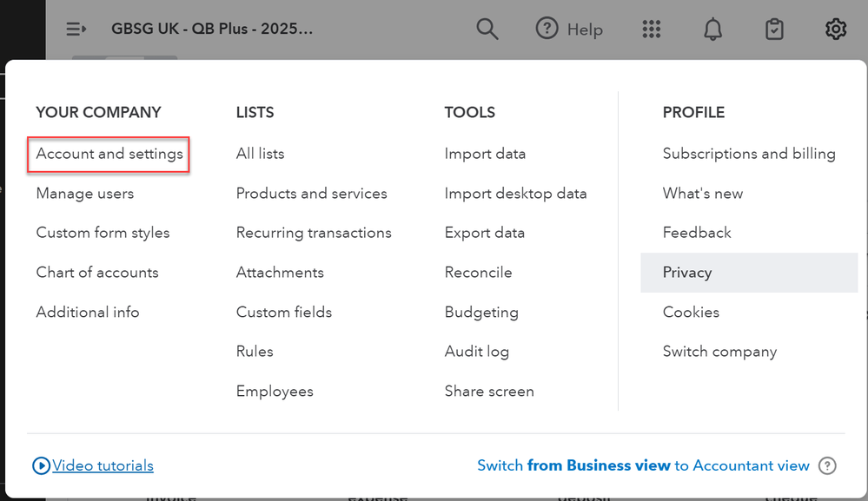The width and height of the screenshot is (868, 501).
Task: Select Share screen
Action: [x=489, y=392]
